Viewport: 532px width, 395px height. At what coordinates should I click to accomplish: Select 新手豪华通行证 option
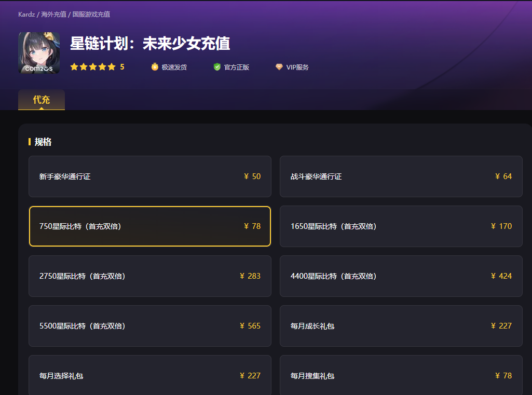150,176
